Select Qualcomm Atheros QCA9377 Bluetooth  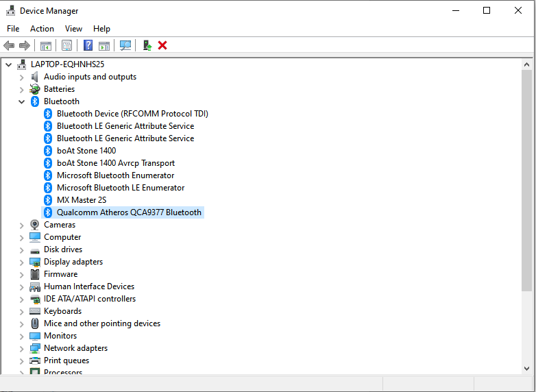point(129,212)
